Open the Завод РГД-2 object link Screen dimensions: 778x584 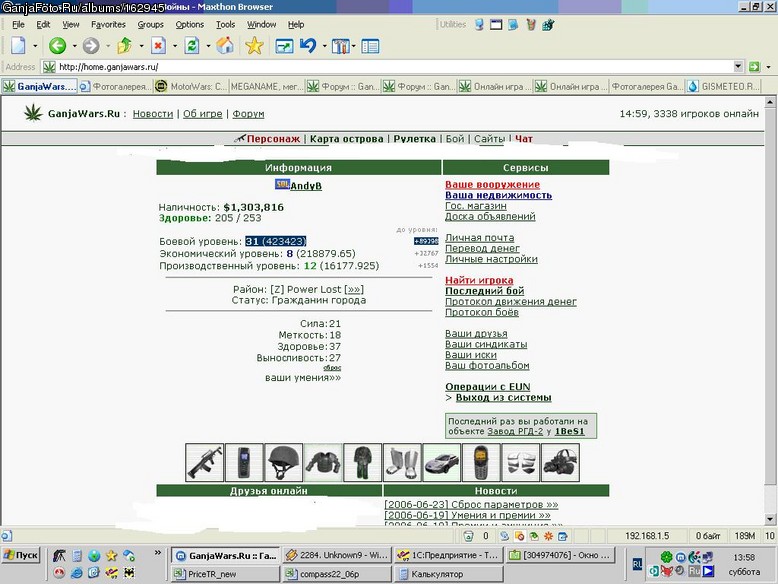515,431
